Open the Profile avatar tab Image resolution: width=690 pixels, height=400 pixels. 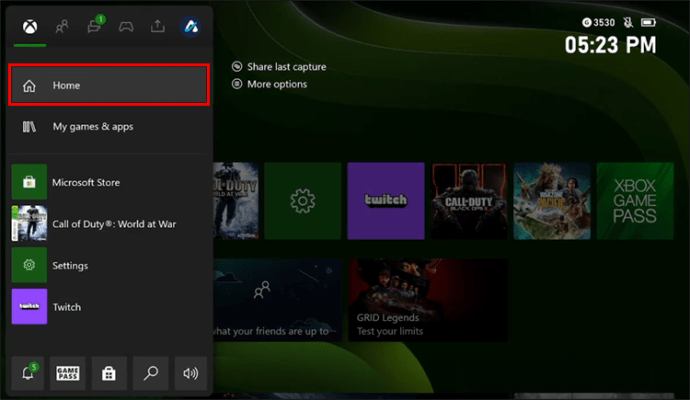(x=191, y=27)
